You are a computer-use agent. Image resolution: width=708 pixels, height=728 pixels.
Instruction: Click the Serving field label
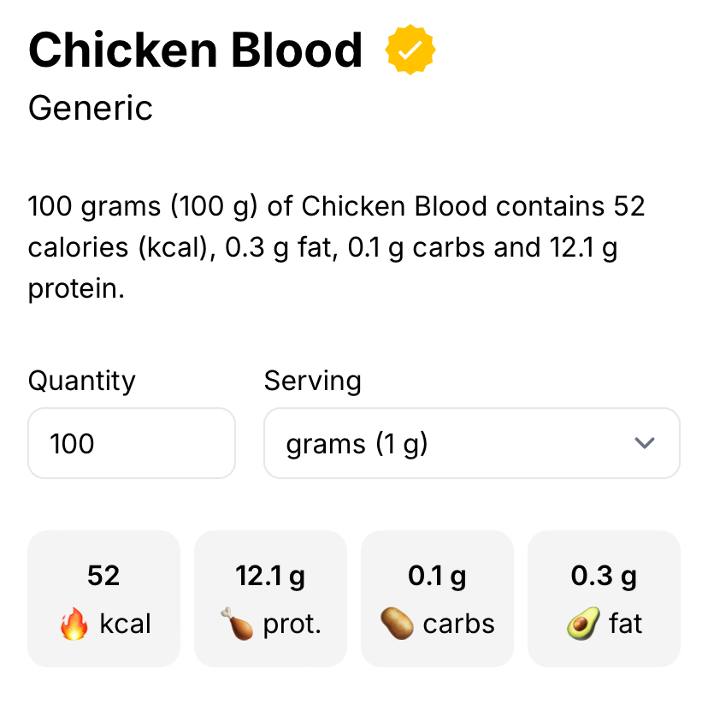tap(313, 382)
